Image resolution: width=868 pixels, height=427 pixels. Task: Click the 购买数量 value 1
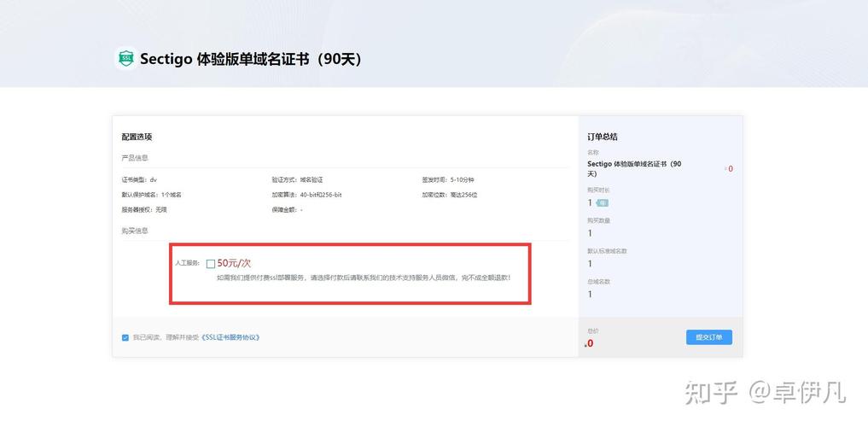pos(590,233)
